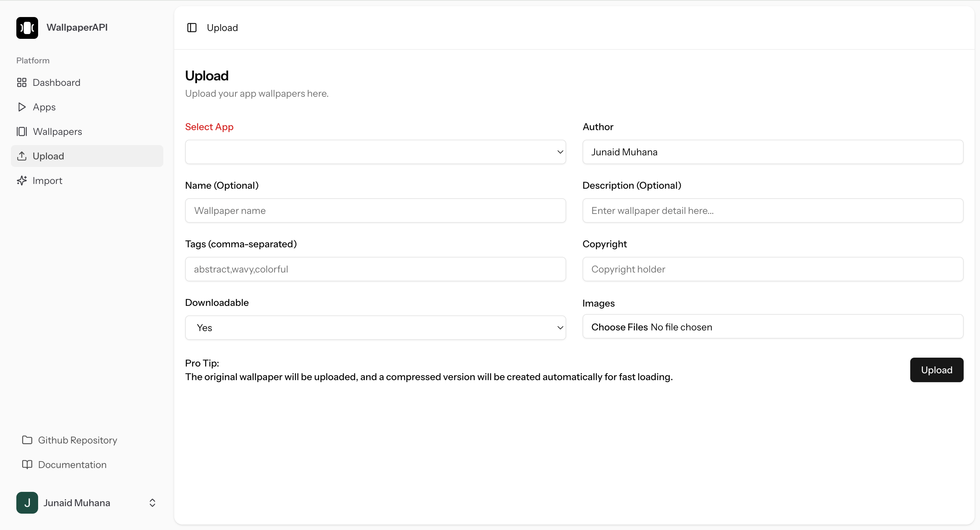Image resolution: width=980 pixels, height=530 pixels.
Task: Go to Upload in the sidebar
Action: click(48, 156)
